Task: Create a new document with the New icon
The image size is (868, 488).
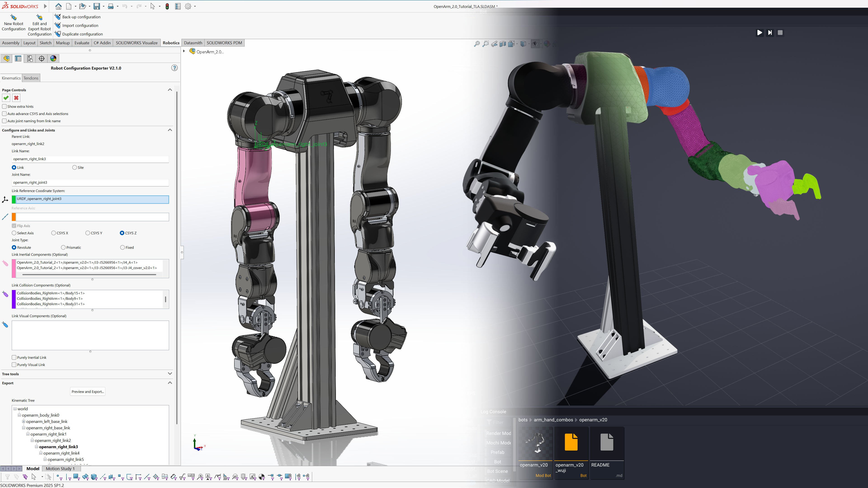Action: [x=69, y=6]
